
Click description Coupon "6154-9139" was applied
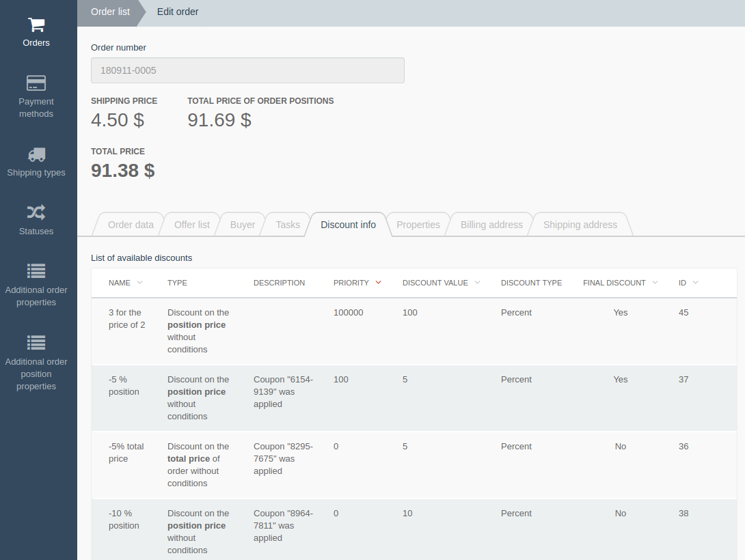(x=283, y=392)
